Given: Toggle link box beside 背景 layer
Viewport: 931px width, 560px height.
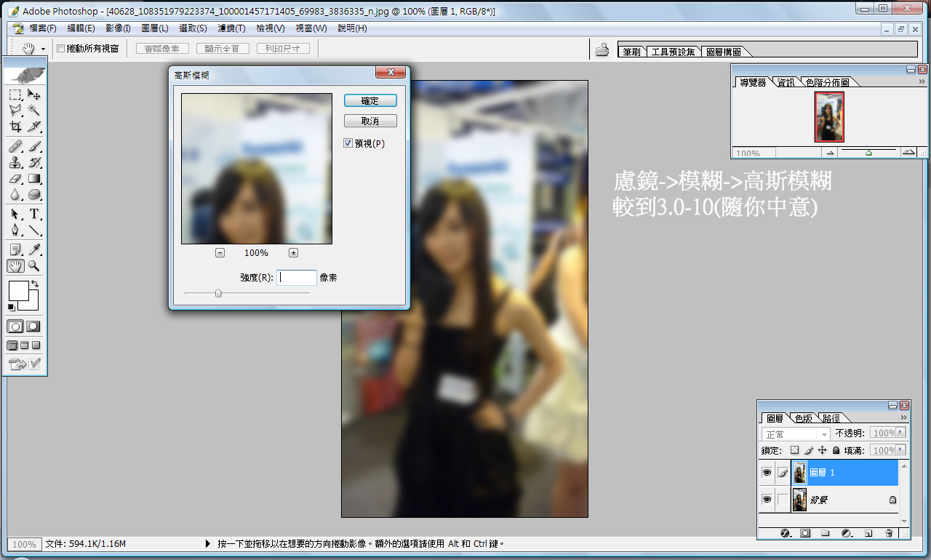Looking at the screenshot, I should tap(783, 500).
